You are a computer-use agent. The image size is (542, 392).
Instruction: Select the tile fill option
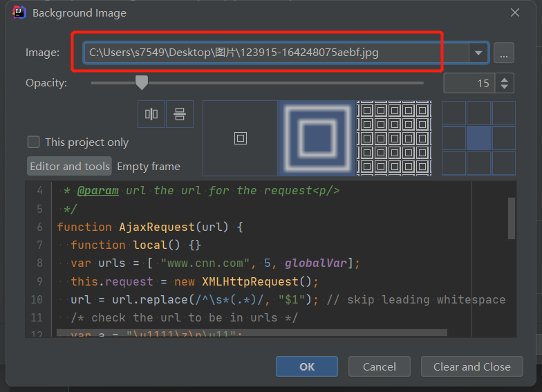(x=394, y=138)
